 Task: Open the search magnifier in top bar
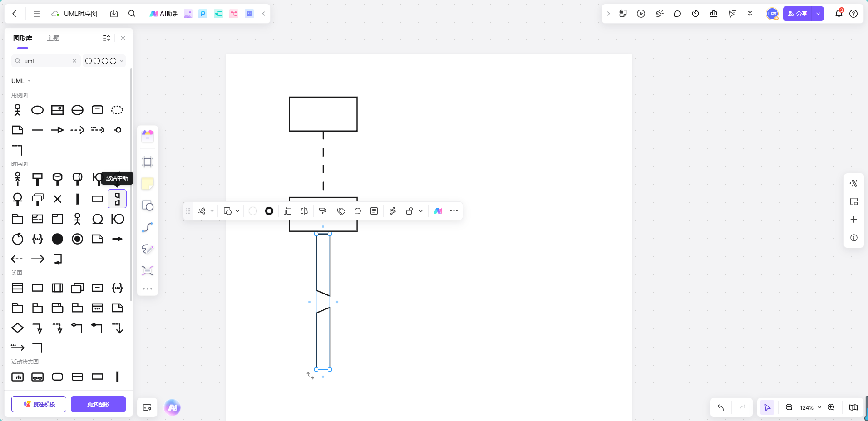pyautogui.click(x=132, y=14)
